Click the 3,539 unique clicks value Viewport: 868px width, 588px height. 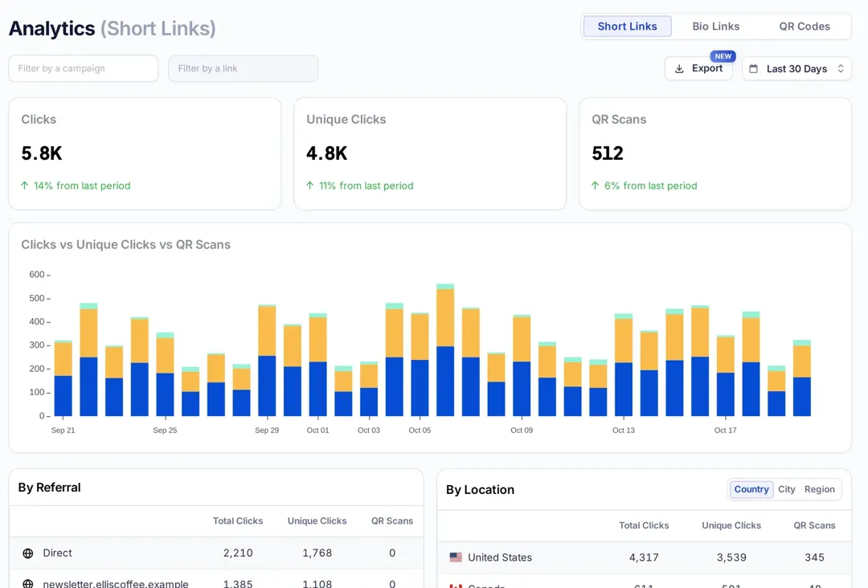click(x=731, y=557)
